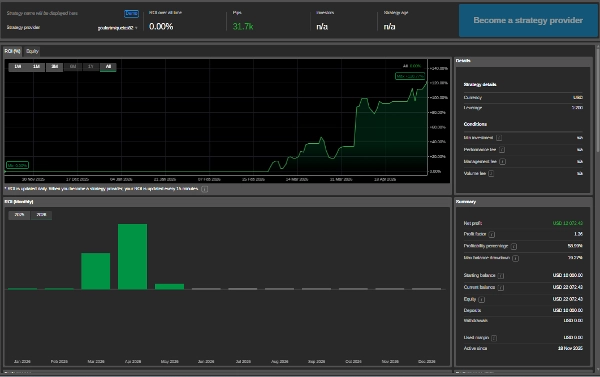The height and width of the screenshot is (377, 600).
Task: Click the Net profit value
Action: click(567, 223)
